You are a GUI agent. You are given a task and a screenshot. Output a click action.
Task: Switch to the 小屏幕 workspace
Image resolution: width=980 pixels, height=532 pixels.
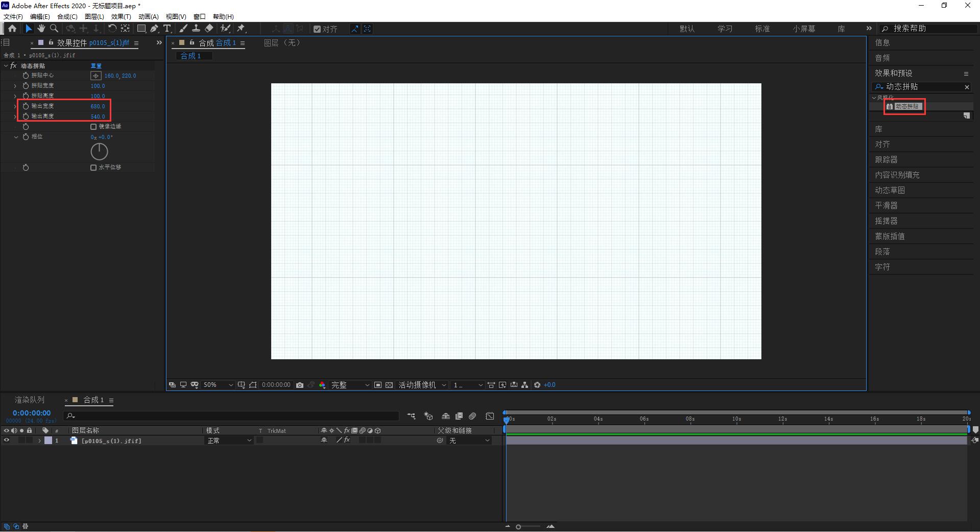coord(804,29)
